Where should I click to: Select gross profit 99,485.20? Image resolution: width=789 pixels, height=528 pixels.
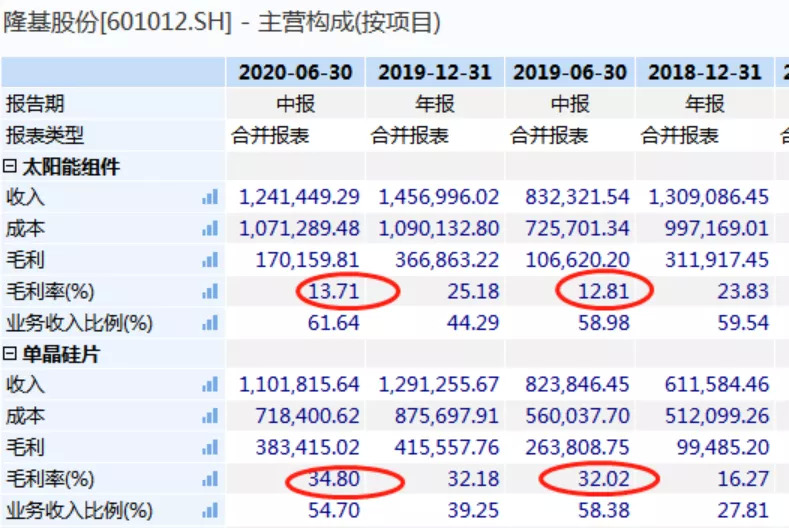click(x=723, y=447)
